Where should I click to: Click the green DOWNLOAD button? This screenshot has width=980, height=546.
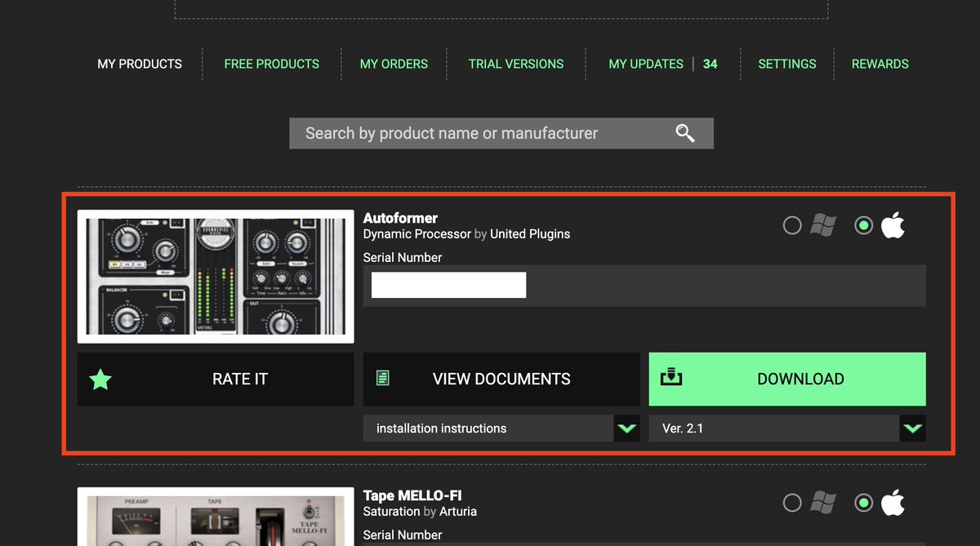787,379
